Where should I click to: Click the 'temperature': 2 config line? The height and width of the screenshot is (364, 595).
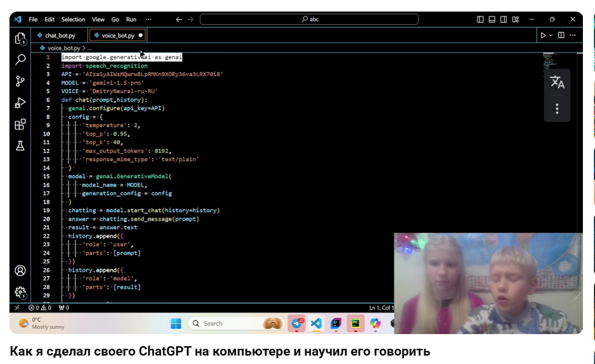pos(111,126)
